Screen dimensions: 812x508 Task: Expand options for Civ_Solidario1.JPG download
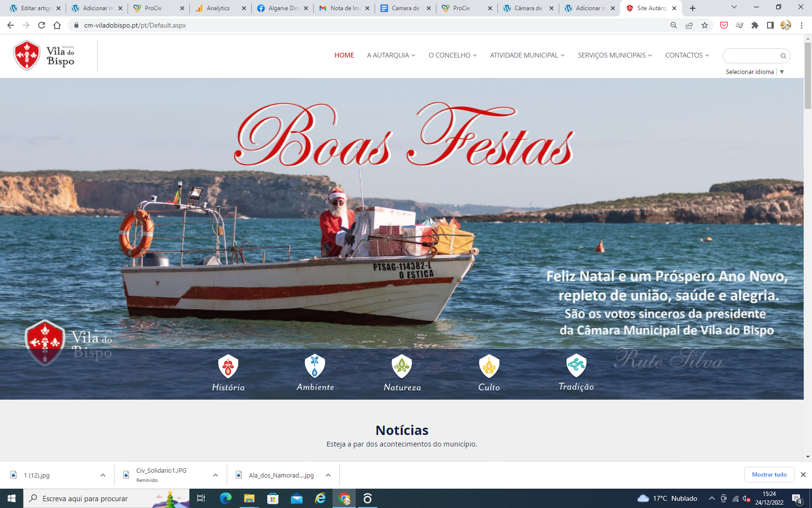[x=216, y=475]
